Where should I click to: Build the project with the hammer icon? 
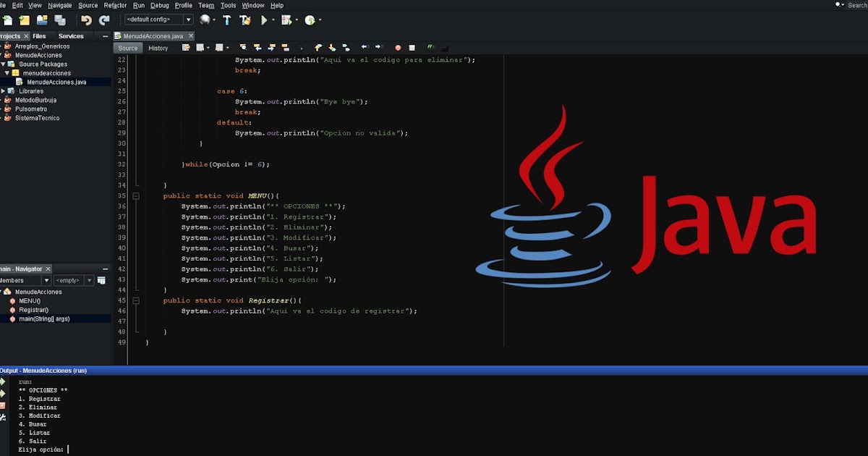point(226,20)
